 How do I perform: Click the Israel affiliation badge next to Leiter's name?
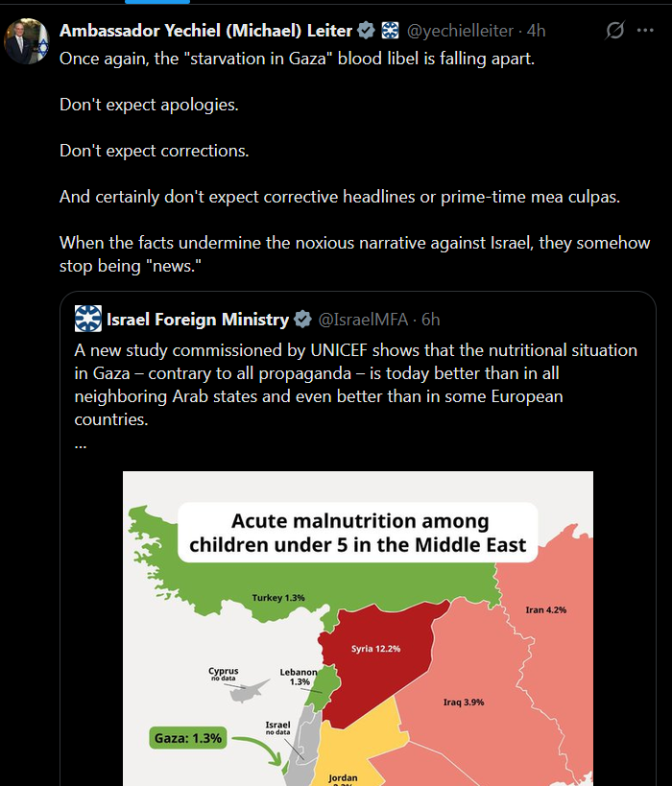click(390, 31)
